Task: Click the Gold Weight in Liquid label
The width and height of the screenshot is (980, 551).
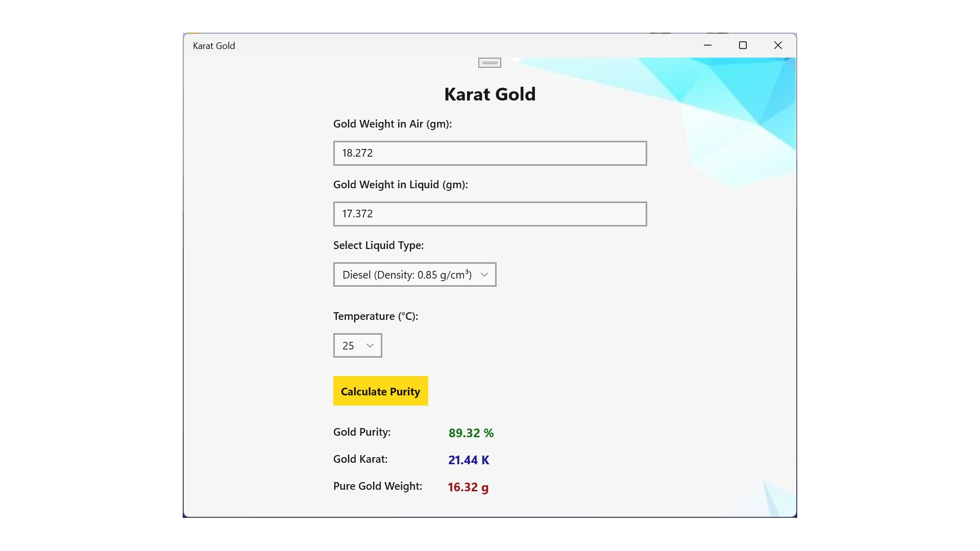Action: (x=400, y=185)
